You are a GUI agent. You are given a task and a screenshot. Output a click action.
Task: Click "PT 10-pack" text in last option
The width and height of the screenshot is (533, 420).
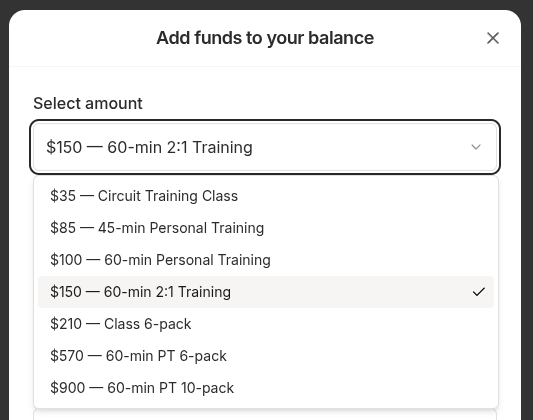pos(196,388)
